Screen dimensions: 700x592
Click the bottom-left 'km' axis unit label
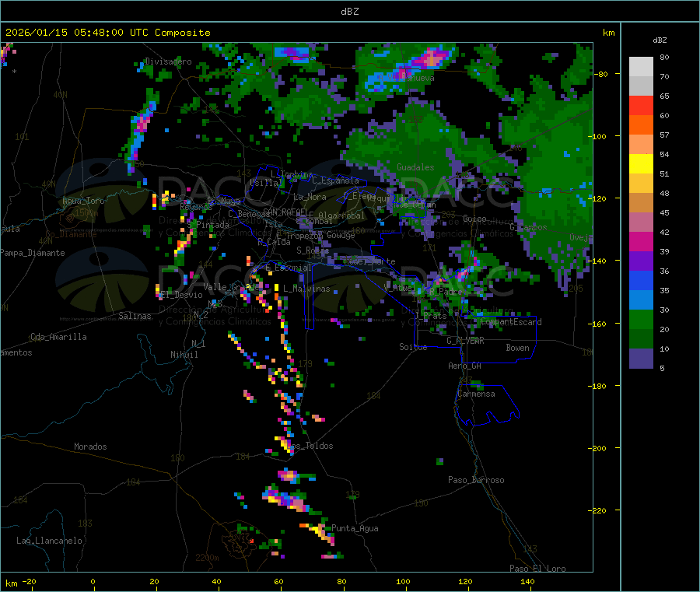11,583
